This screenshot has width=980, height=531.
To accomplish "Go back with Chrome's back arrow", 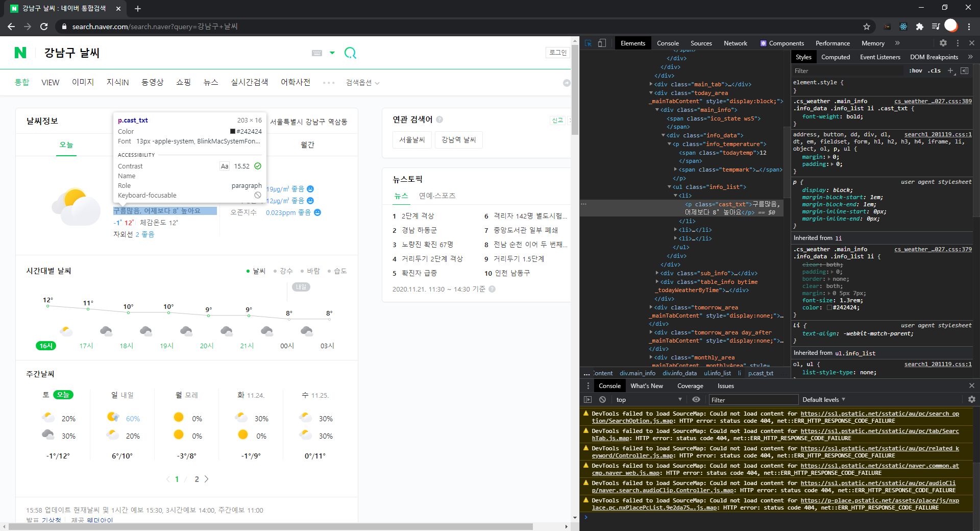I will 11,27.
